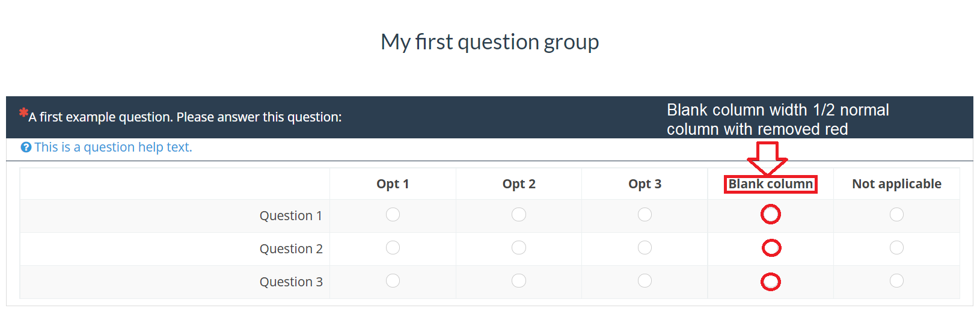Viewport: 980px width, 314px height.
Task: Click the question help text
Action: pos(113,147)
